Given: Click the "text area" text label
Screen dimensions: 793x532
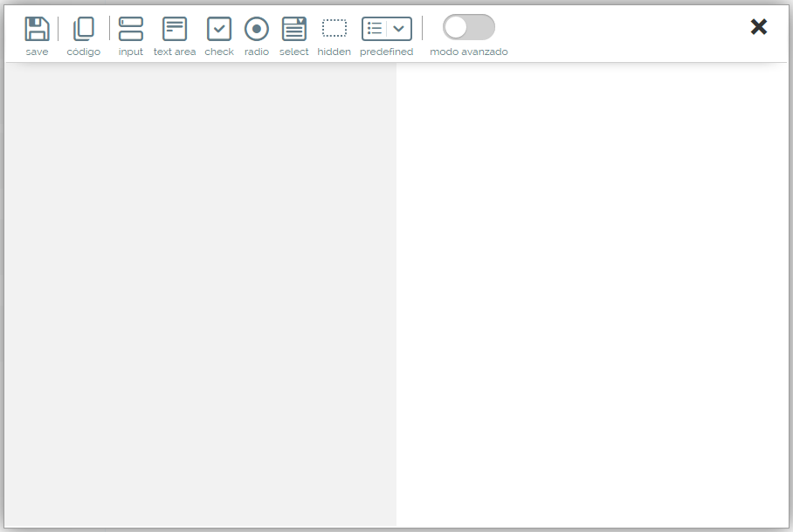Looking at the screenshot, I should (x=175, y=52).
